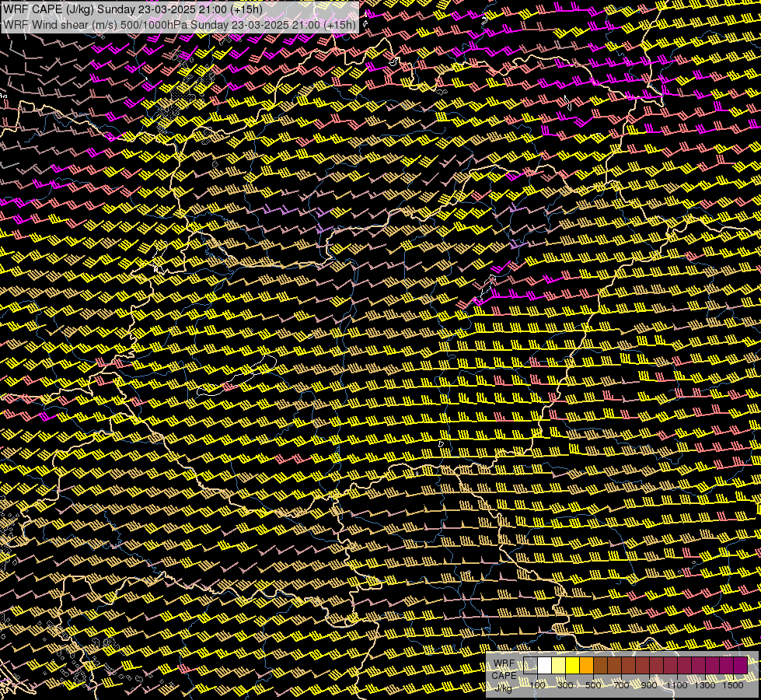Select the pale yellow CAPE legend swatch
Screen dimensions: 761x700
pos(559,666)
